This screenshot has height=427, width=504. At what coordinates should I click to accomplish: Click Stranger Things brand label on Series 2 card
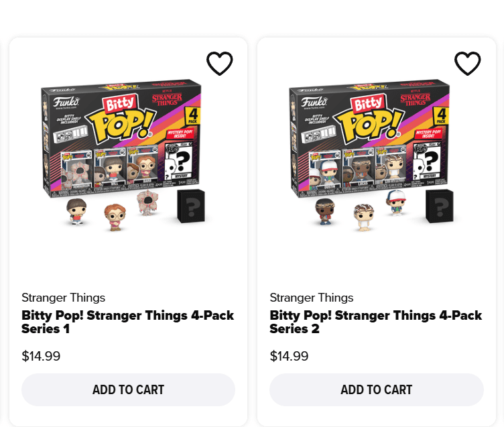(x=311, y=298)
